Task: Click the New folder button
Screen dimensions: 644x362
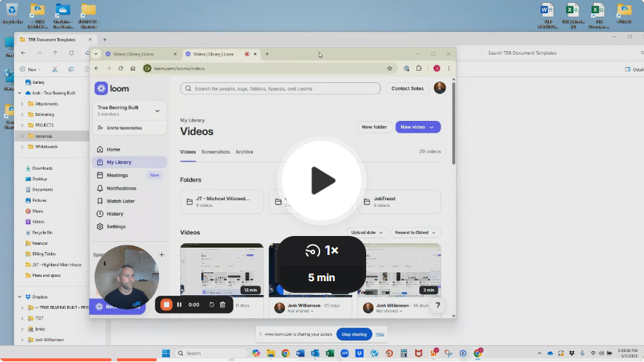Action: click(374, 127)
